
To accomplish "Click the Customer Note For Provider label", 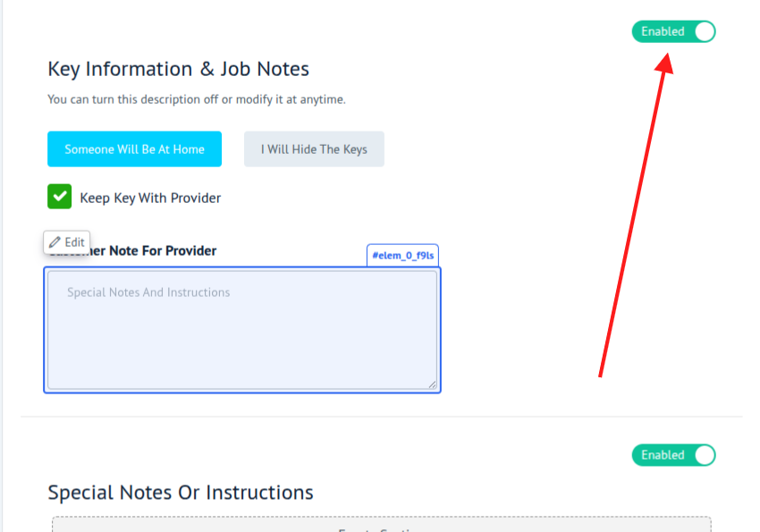I will coord(161,251).
